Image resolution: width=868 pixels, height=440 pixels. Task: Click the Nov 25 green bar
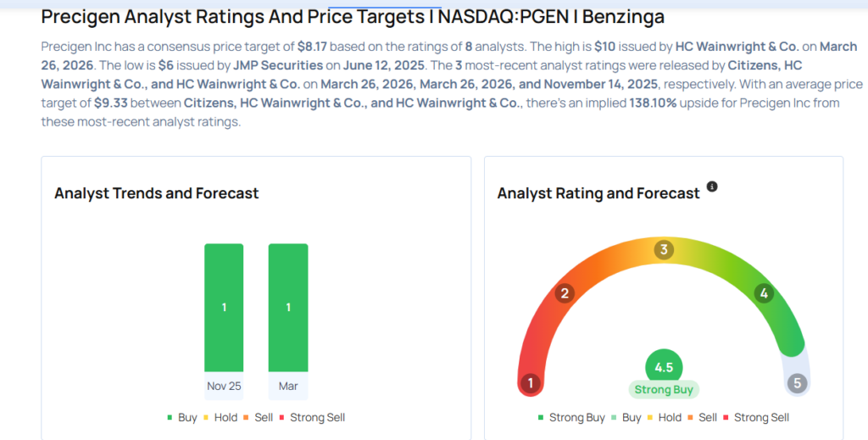point(224,307)
